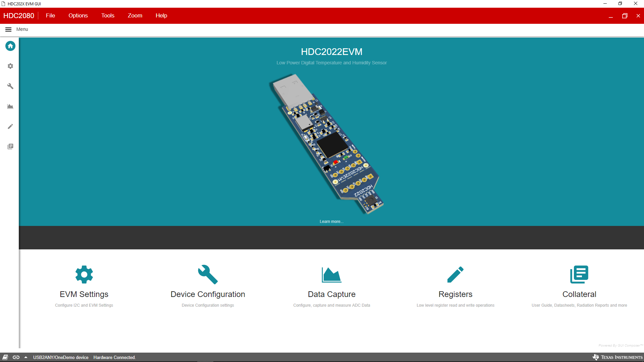Screen dimensions: 644x362
Task: Open the EVM Settings title link
Action: (84, 294)
